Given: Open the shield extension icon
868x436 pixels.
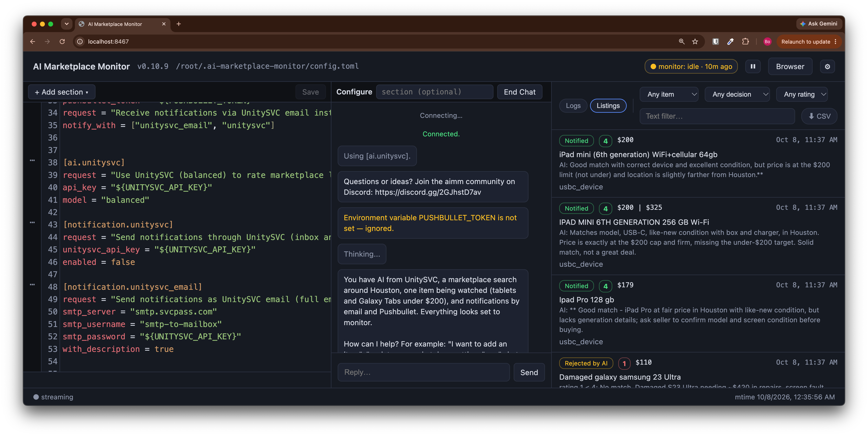Looking at the screenshot, I should point(715,41).
